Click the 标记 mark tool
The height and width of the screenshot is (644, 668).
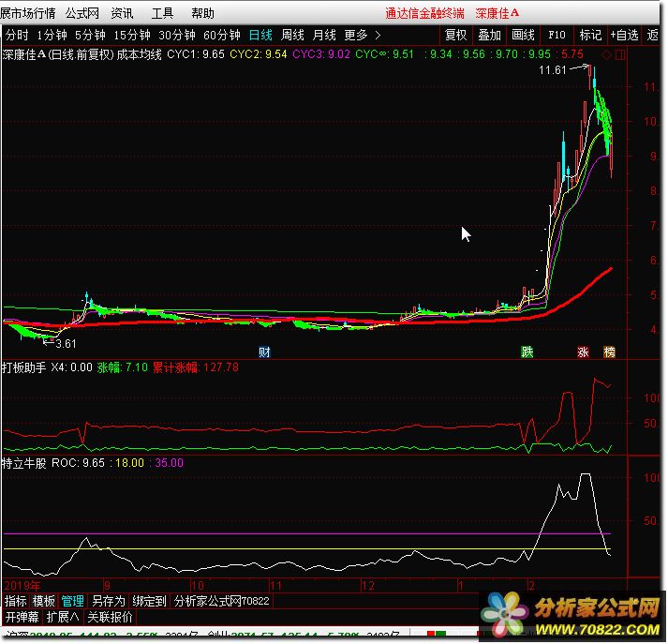point(590,35)
